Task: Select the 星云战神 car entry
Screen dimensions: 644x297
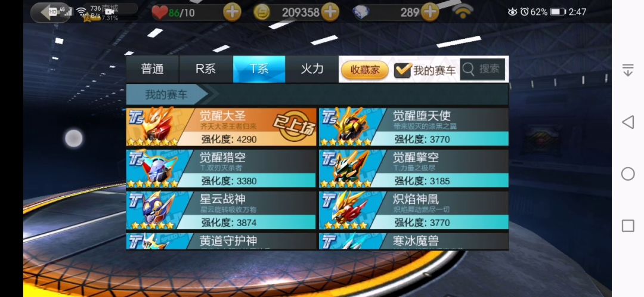Action: pyautogui.click(x=221, y=211)
